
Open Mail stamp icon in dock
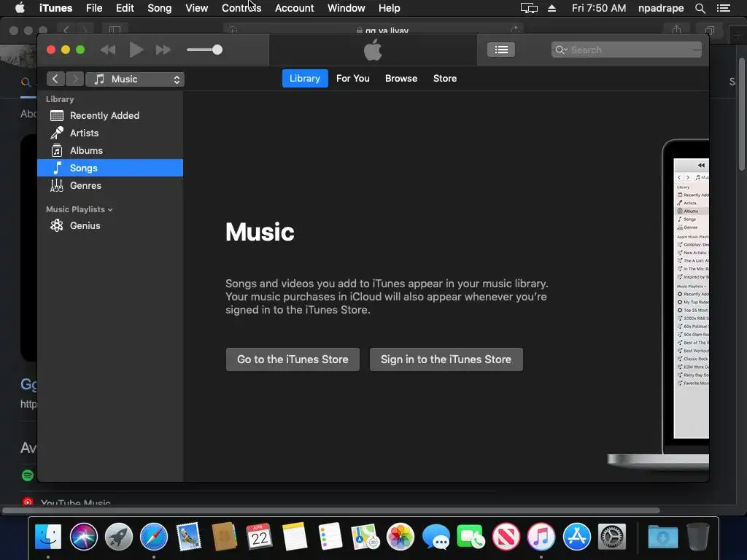189,537
